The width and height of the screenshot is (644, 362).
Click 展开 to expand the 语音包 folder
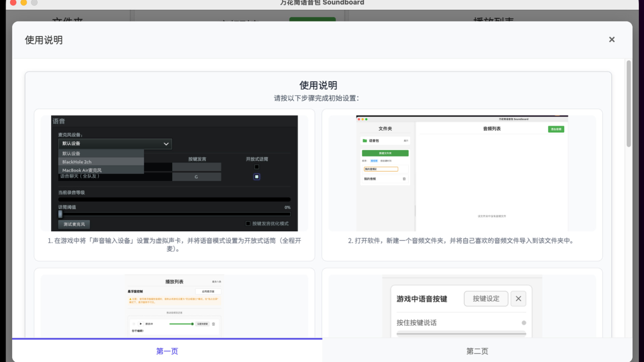coord(406,141)
